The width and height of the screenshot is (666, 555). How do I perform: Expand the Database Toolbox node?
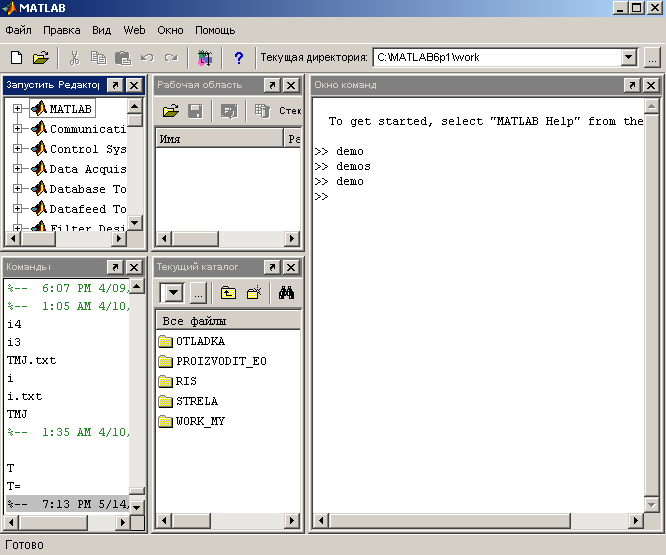click(x=17, y=188)
